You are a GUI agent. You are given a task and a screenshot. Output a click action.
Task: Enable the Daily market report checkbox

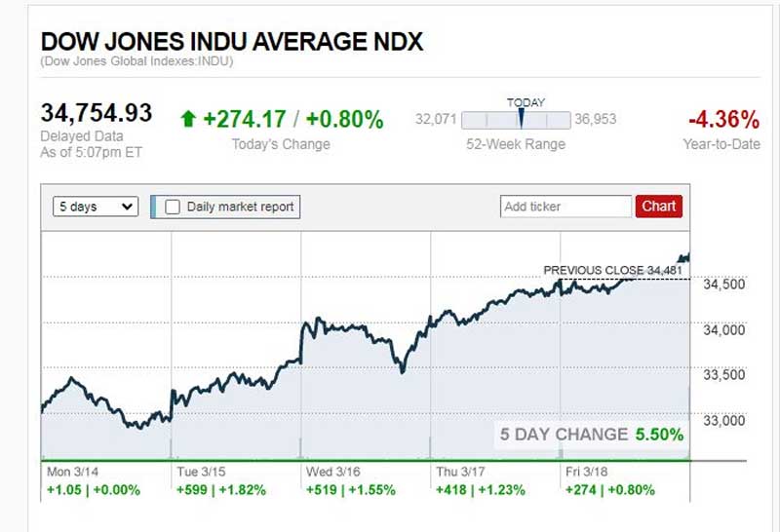(x=173, y=207)
